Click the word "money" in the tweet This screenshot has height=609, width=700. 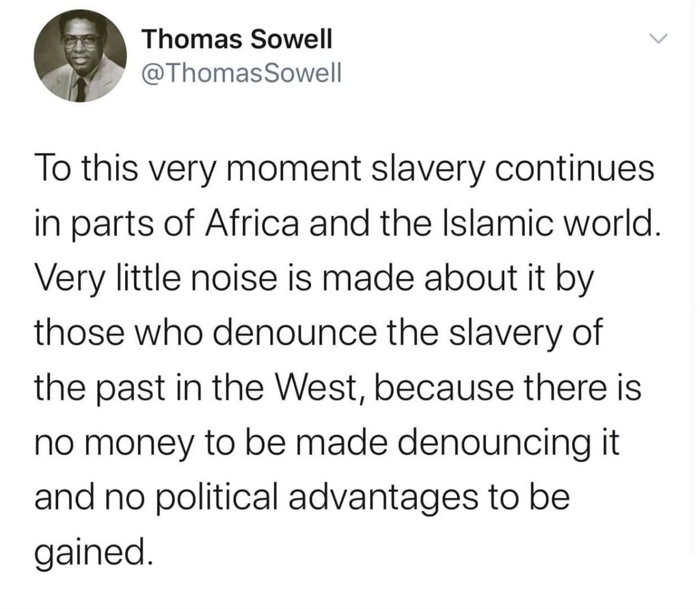(139, 445)
